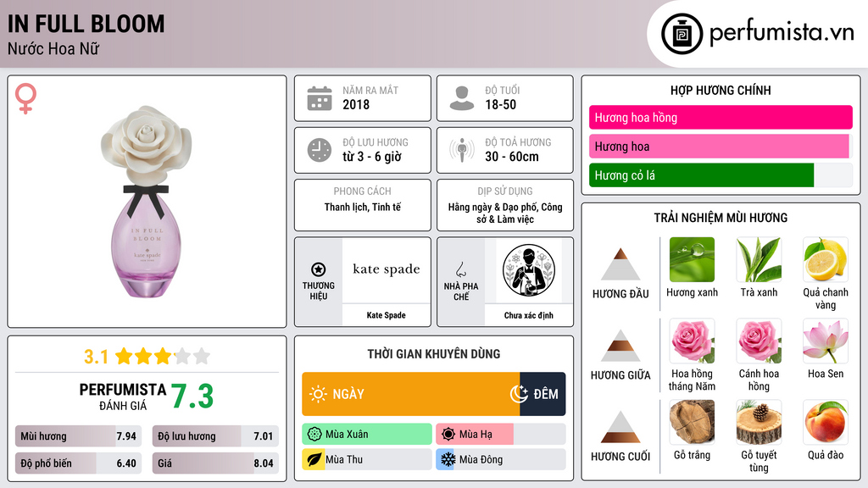Click the Hoa hồng tháng Năm rose image
Image resolution: width=868 pixels, height=488 pixels.
click(692, 341)
